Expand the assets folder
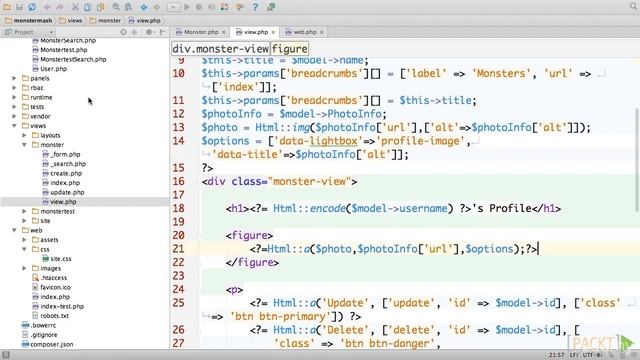This screenshot has width=640, height=360. coord(24,240)
